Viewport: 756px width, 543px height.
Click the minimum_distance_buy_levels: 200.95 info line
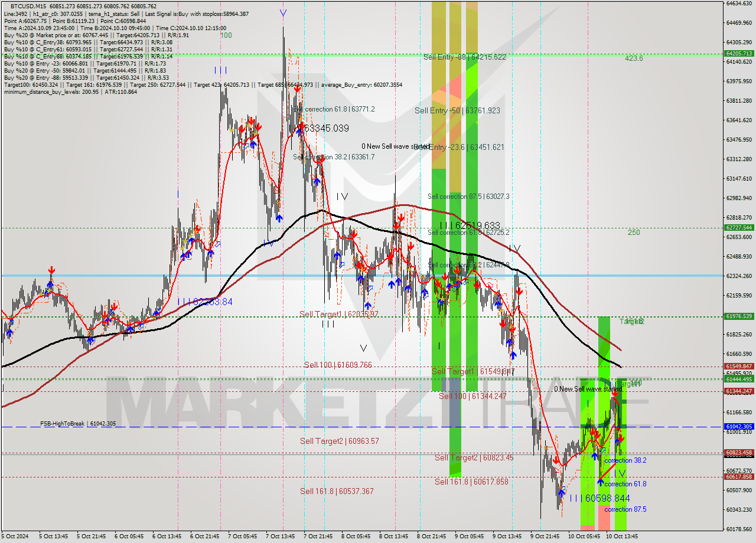coord(70,91)
